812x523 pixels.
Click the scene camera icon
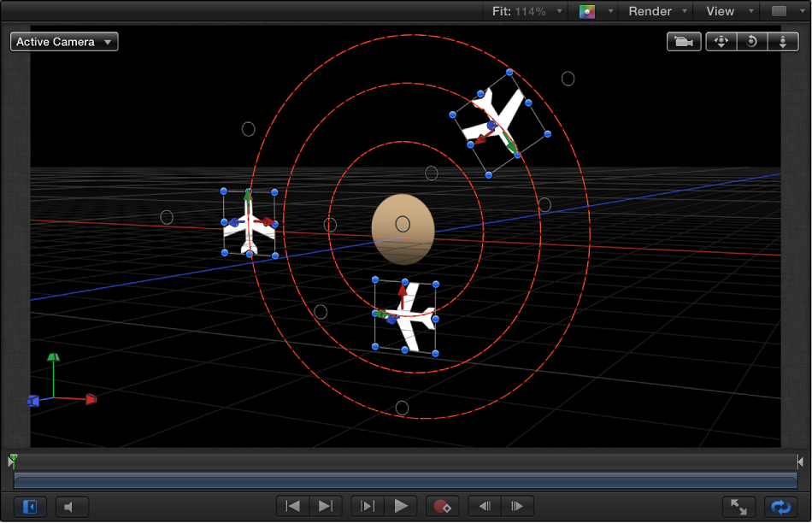pyautogui.click(x=684, y=41)
